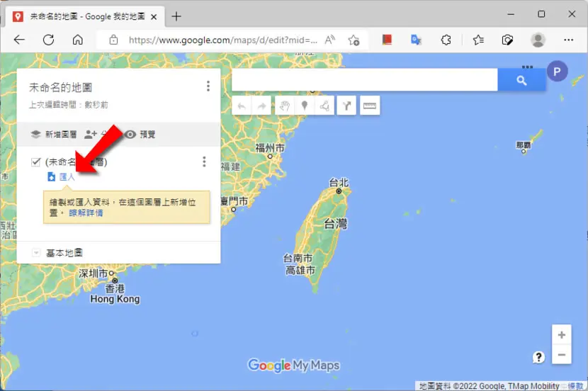Click the 福州市 city label on map
Viewport: 588px width, 391px height.
[270, 148]
